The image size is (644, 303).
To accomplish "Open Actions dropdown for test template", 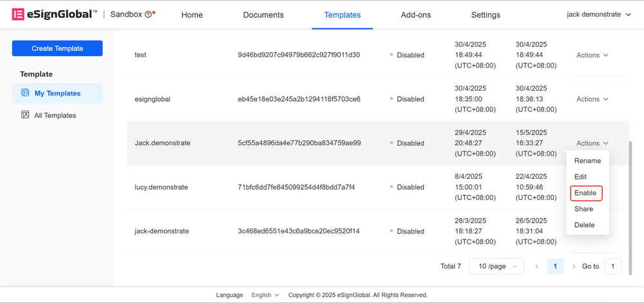I will pyautogui.click(x=592, y=55).
